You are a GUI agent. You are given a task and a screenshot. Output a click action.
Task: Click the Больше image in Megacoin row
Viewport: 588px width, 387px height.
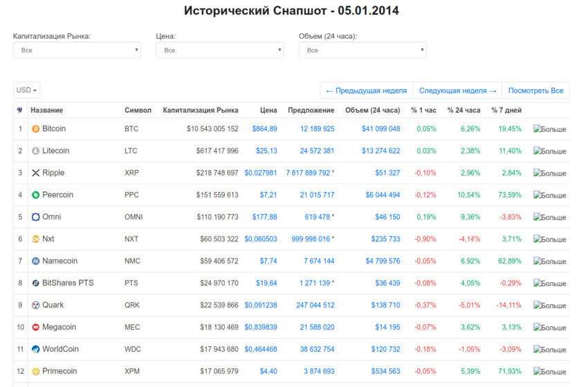click(550, 328)
